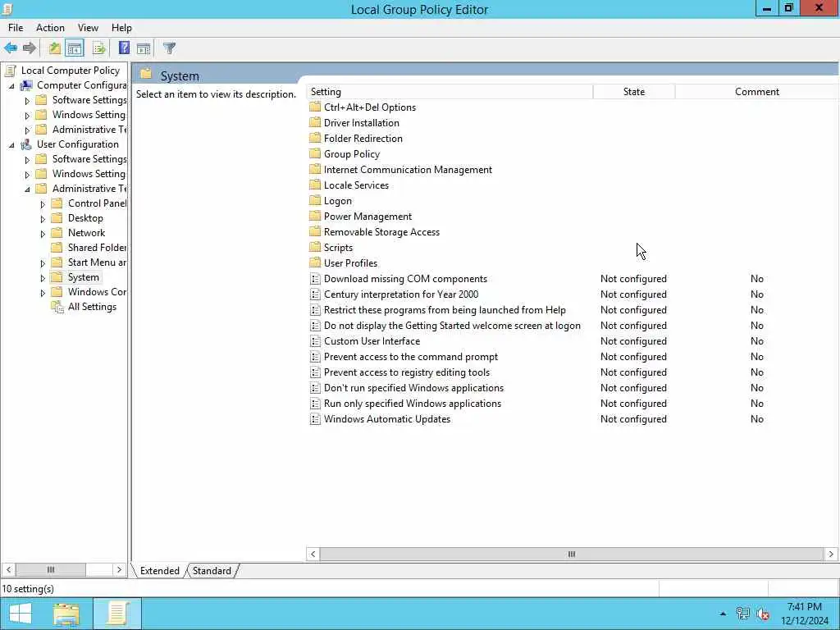Click the Forward arrow toolbar icon
Screen dimensions: 840x630
pos(30,48)
